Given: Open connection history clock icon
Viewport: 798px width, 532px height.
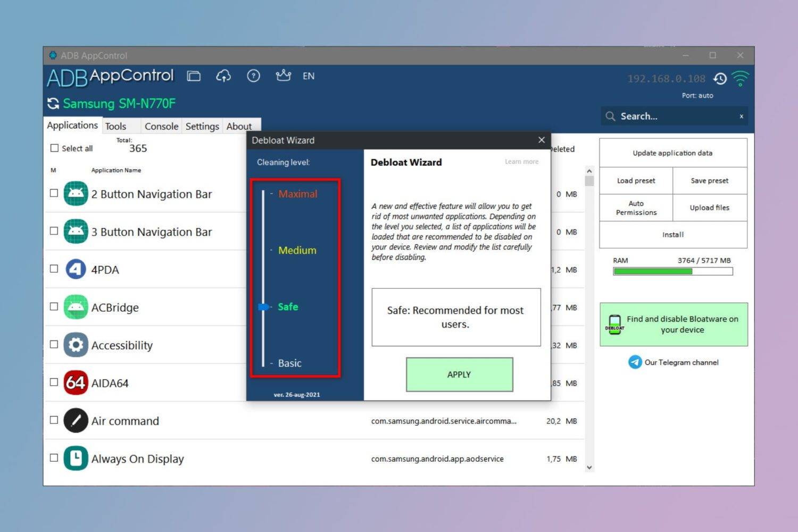Looking at the screenshot, I should tap(720, 79).
